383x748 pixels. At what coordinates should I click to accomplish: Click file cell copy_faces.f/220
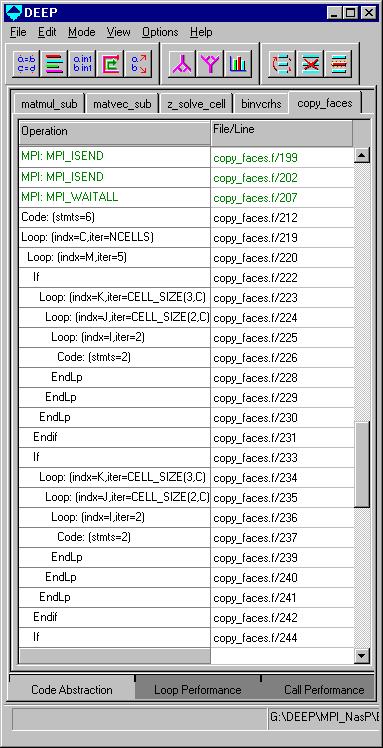click(283, 258)
